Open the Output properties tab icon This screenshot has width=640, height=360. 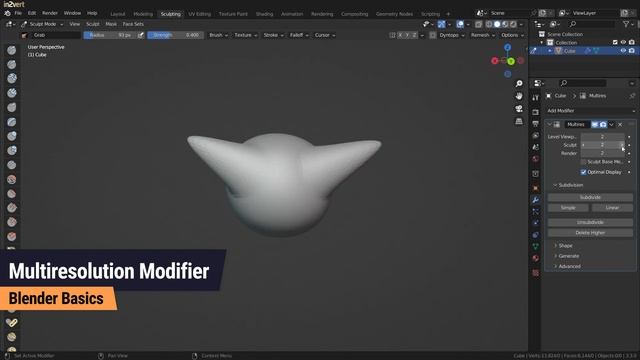pyautogui.click(x=536, y=124)
